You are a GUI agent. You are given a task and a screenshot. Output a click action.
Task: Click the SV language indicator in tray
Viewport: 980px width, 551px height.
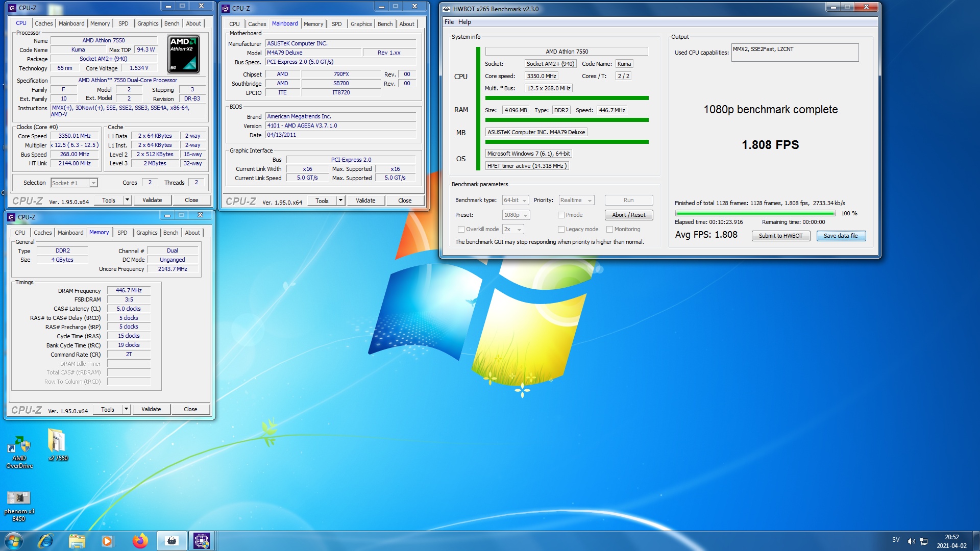point(896,540)
